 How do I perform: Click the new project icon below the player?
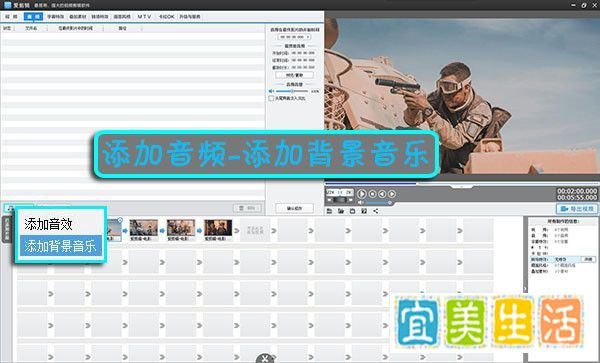point(329,211)
